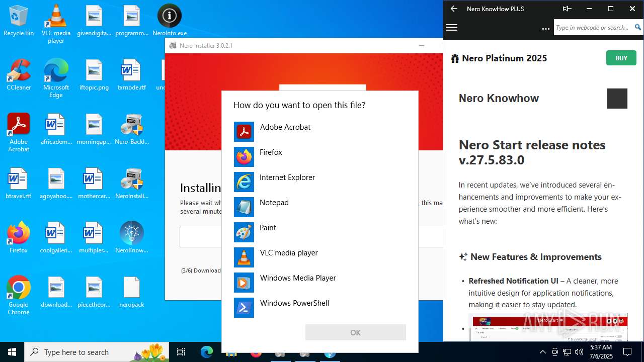Click the New Features & Improvements heading
The image size is (644, 362).
(x=536, y=257)
